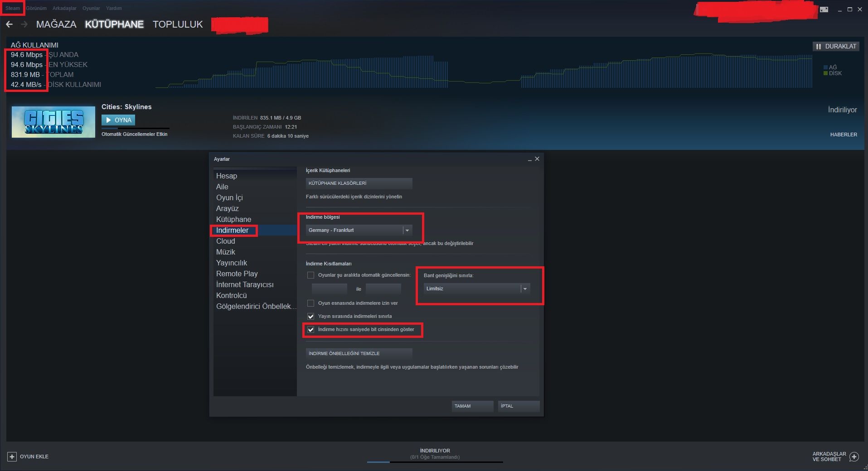Click the Cities: Skylines game thumbnail
Viewport: 868px width, 471px height.
[53, 122]
